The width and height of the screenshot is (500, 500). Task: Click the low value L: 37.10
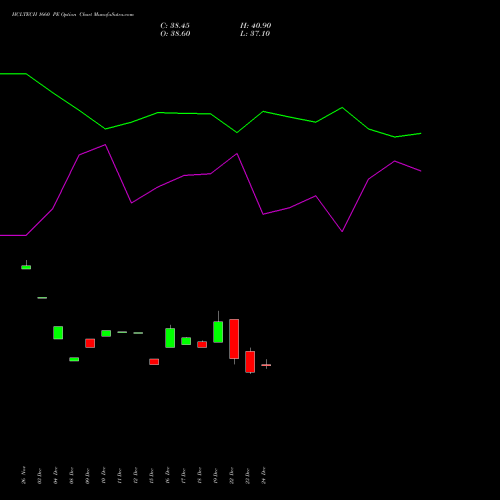click(255, 34)
